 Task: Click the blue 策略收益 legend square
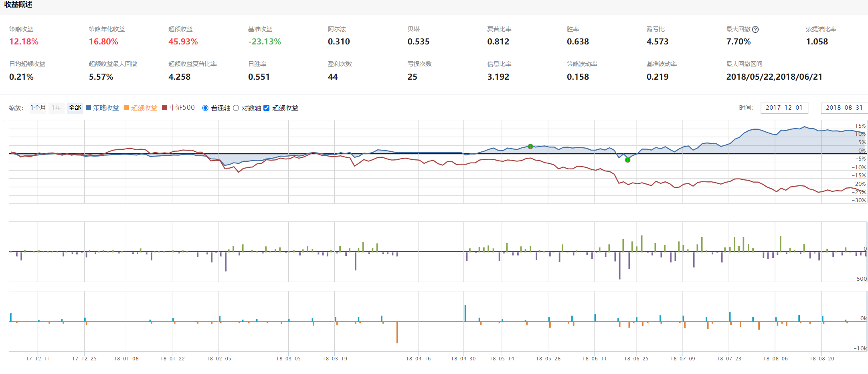pos(89,108)
